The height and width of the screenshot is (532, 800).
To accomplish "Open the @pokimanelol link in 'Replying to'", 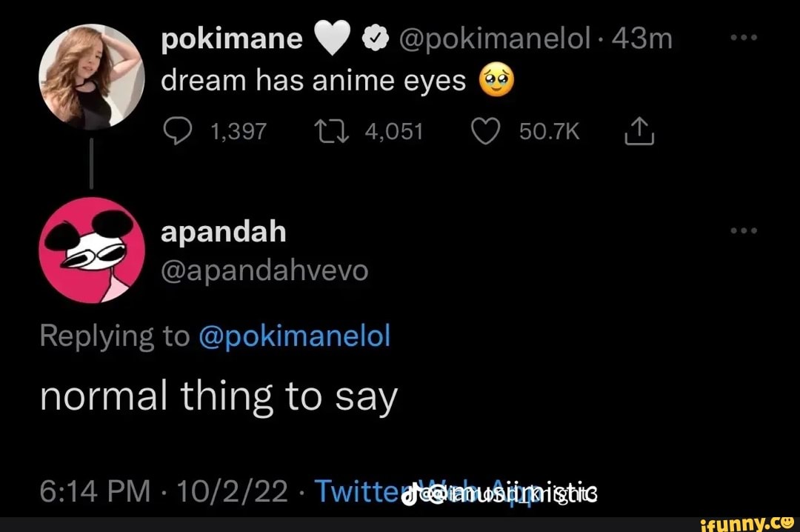I will click(x=296, y=336).
